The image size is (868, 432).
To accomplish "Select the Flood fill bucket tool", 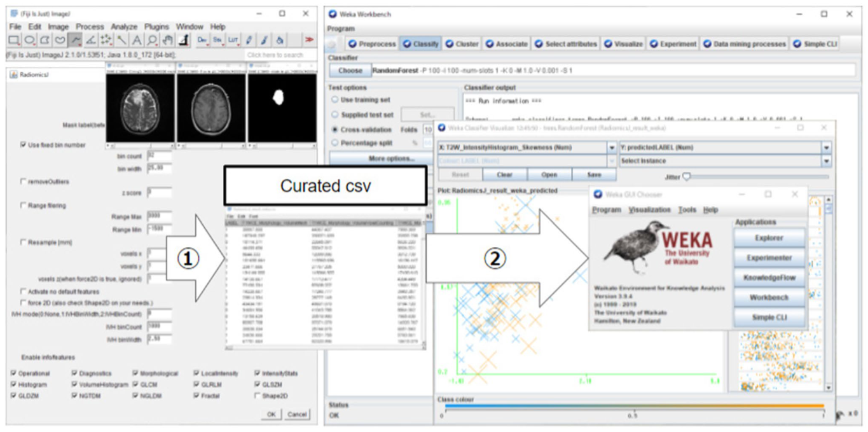I will (279, 40).
